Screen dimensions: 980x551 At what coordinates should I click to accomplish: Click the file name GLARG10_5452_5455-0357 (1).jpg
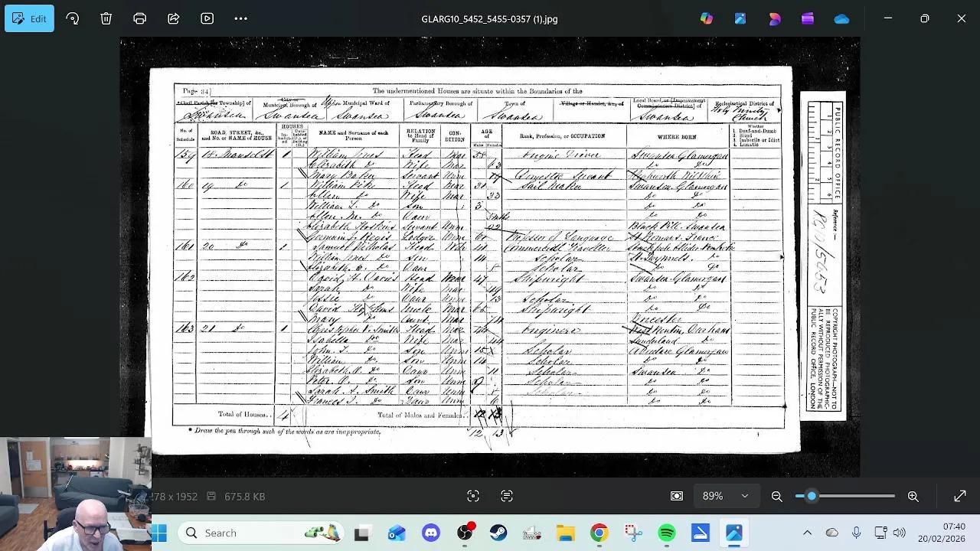(489, 18)
